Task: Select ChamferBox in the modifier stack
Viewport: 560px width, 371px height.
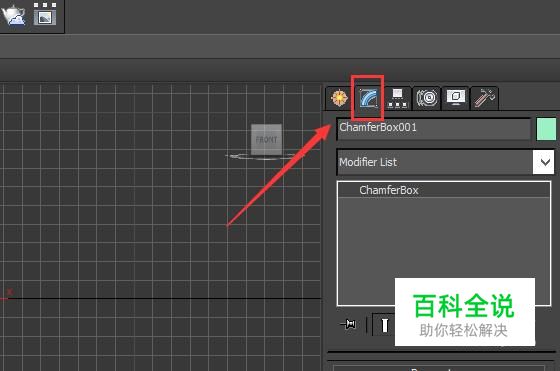Action: point(444,190)
